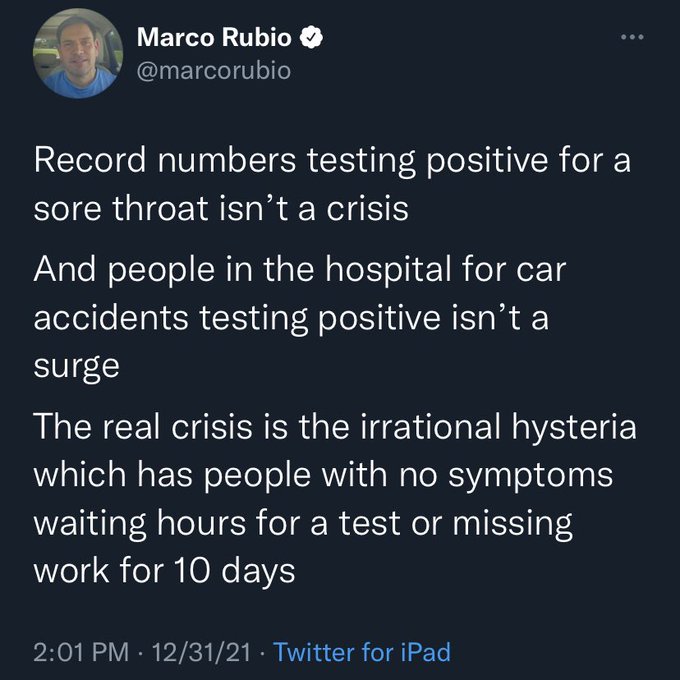This screenshot has height=680, width=680.
Task: Open the @marcorubio handle link
Action: (x=213, y=71)
